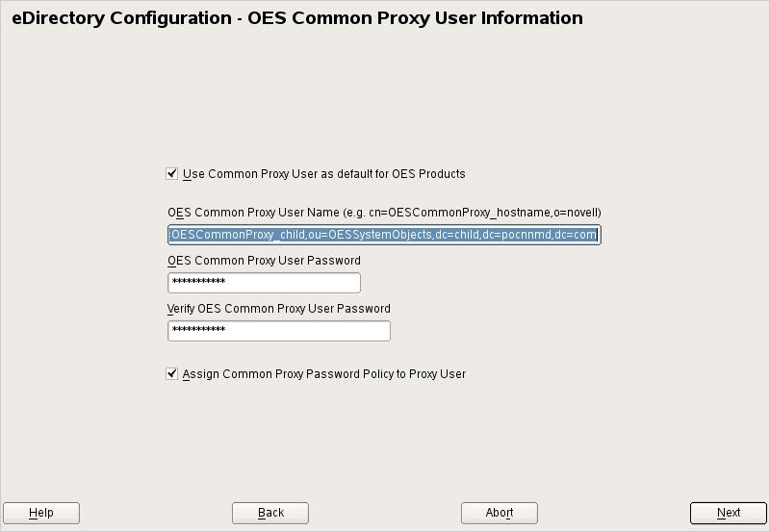Go back with the Back button
770x532 pixels.
[x=270, y=513]
